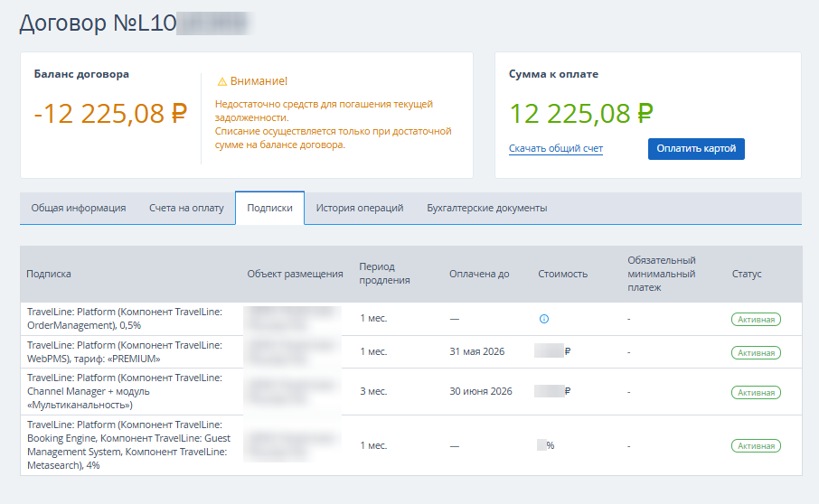Viewport: 819px width, 504px height.
Task: Click the warning triangle icon beside Внимание!
Action: tap(222, 81)
